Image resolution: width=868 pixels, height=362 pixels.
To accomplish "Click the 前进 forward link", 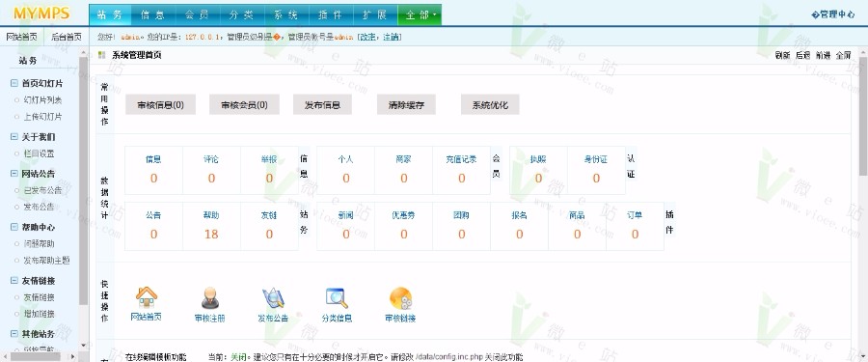I will 824,55.
